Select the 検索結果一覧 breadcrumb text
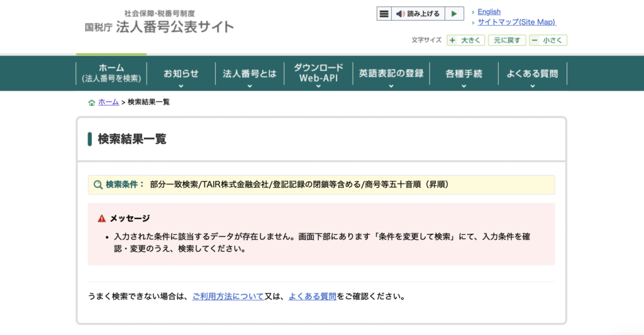 [x=148, y=102]
